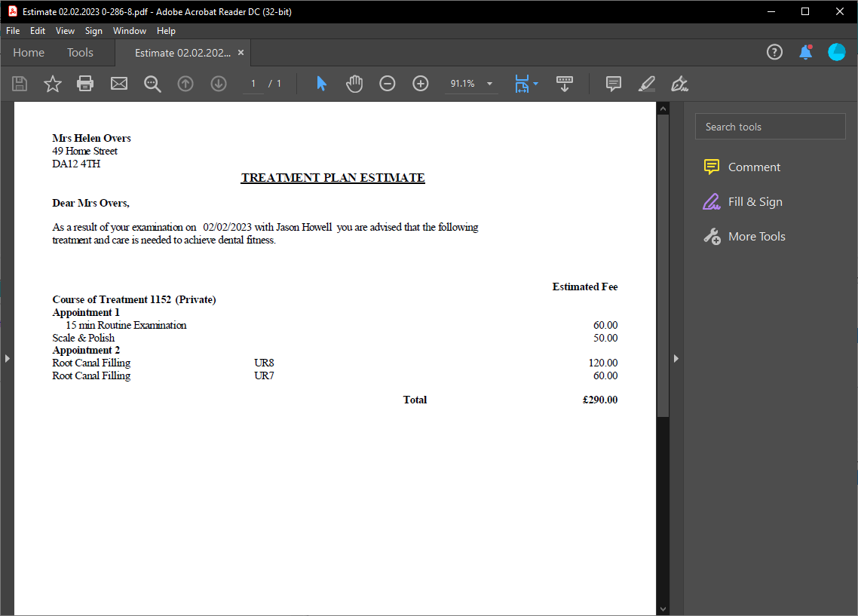
Task: Activate the Highlight text tool
Action: pos(646,84)
